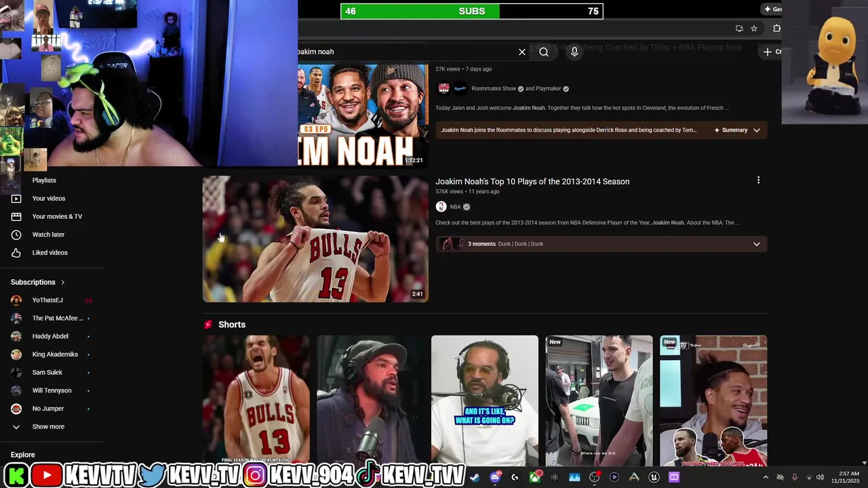Open the 'What is going on?' Short

coord(485,400)
